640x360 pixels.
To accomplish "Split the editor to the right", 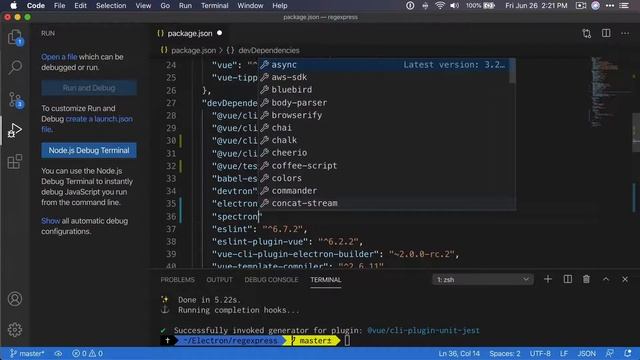I will [x=606, y=33].
